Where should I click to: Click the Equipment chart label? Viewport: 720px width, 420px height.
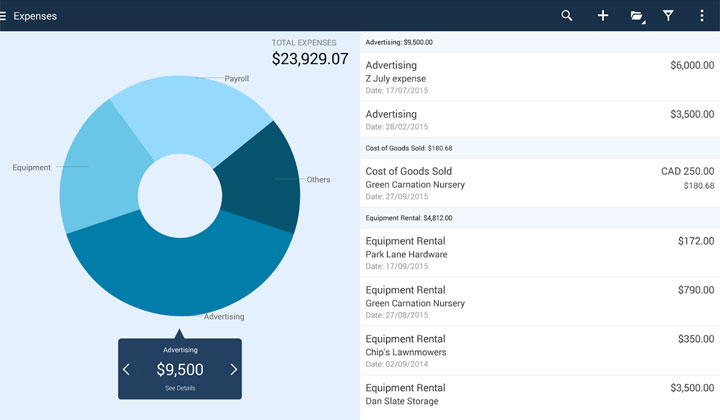pos(32,168)
